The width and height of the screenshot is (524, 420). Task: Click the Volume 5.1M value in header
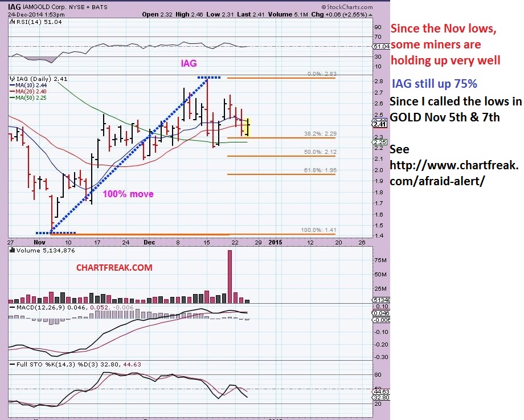click(288, 14)
